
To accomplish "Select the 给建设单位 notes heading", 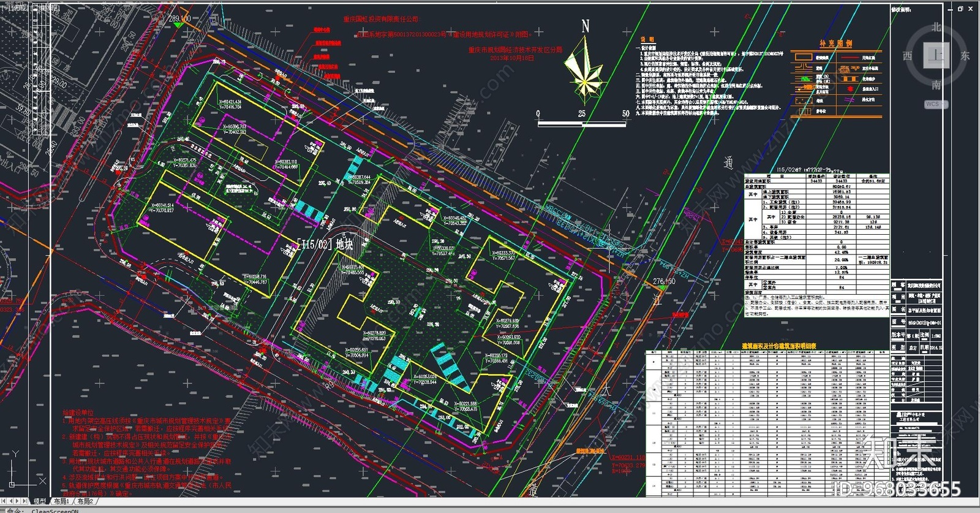I will click(x=78, y=413).
